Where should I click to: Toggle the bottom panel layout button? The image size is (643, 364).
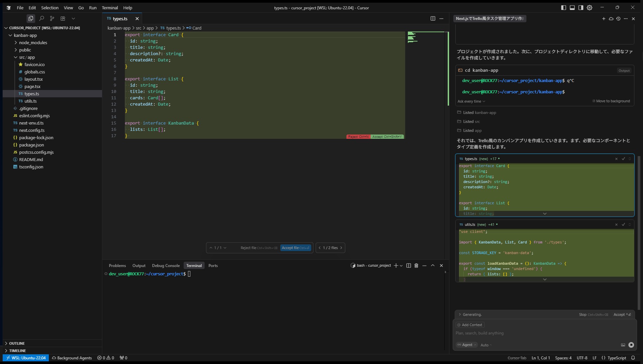[x=572, y=8]
